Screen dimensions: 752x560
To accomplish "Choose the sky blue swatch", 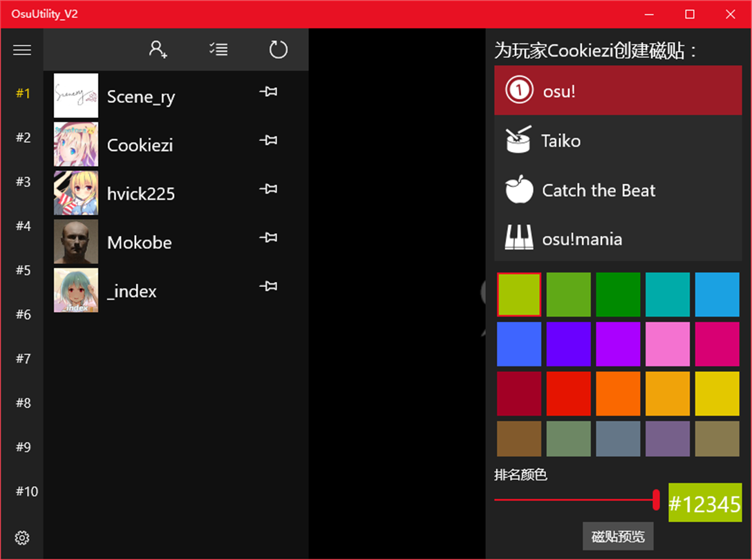I will pyautogui.click(x=717, y=295).
